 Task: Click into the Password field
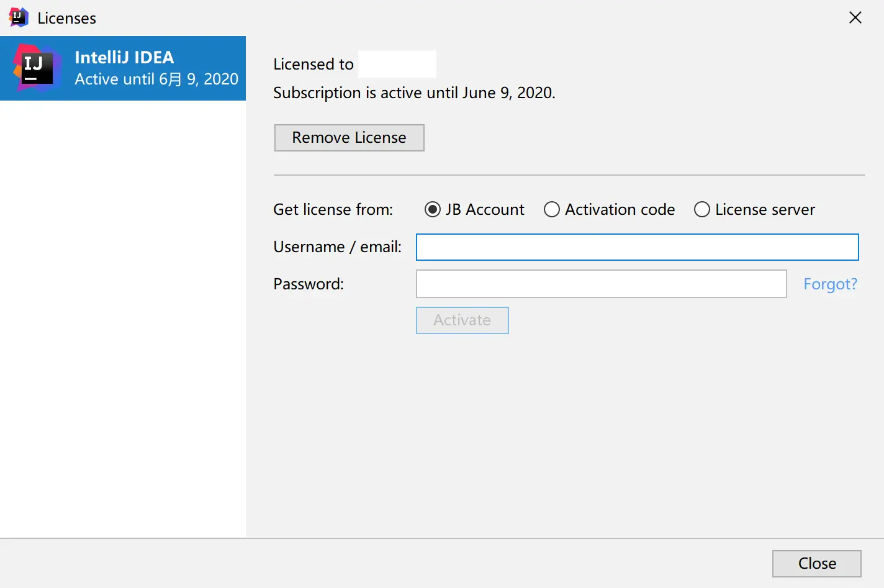point(601,284)
